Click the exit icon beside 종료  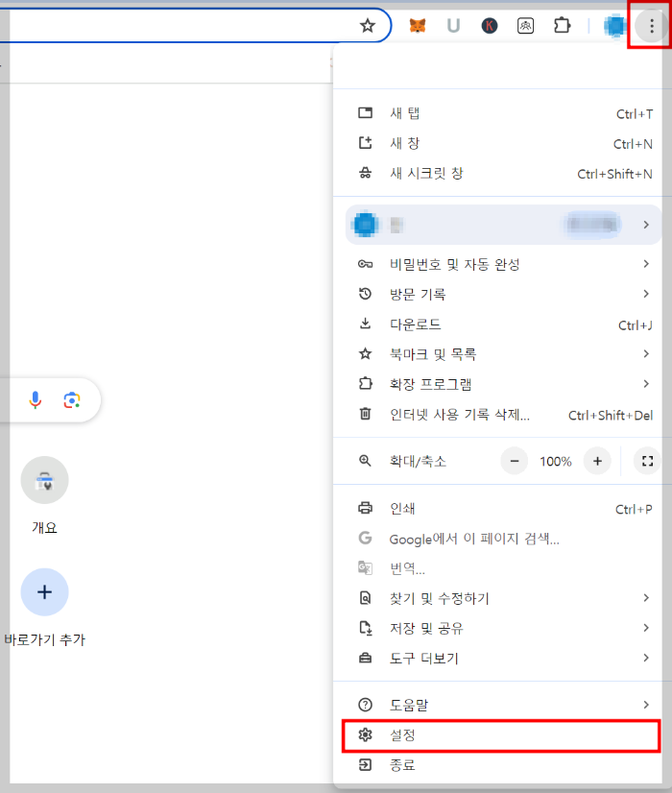tap(365, 764)
